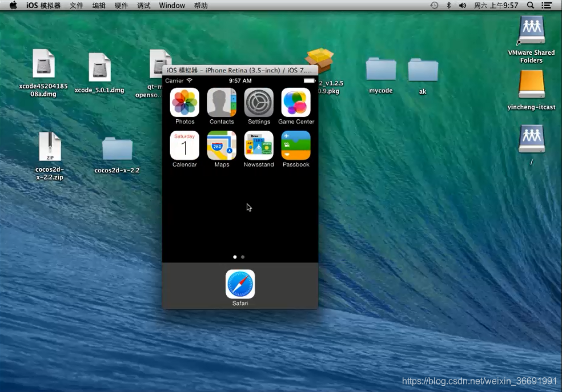Open the 调试 menu

(144, 5)
